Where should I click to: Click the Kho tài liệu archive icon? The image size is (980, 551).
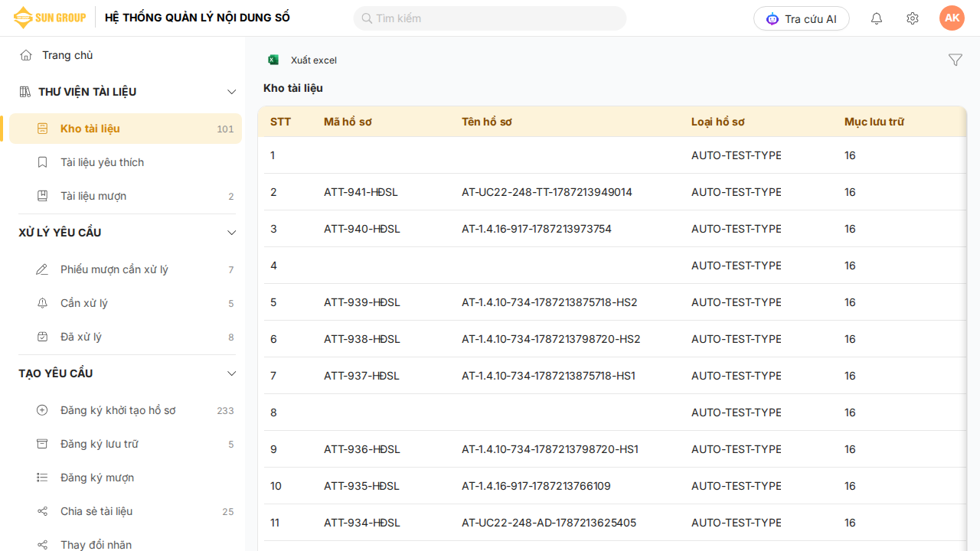43,129
